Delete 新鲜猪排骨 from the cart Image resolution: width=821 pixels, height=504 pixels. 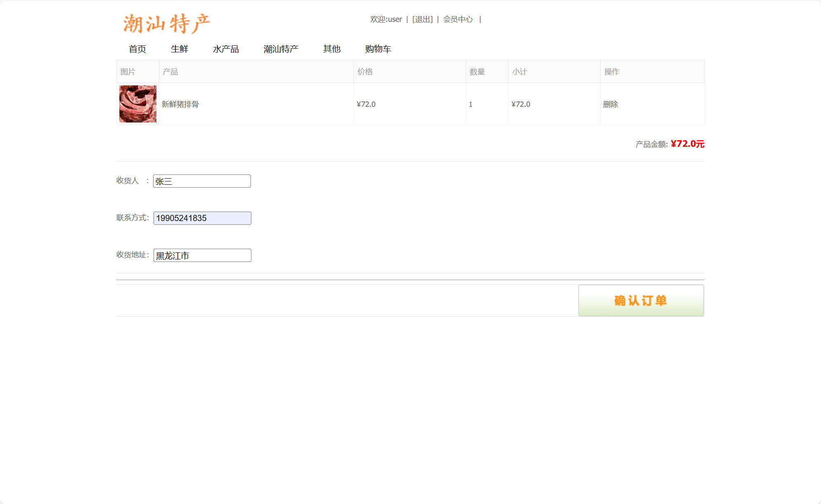click(610, 104)
